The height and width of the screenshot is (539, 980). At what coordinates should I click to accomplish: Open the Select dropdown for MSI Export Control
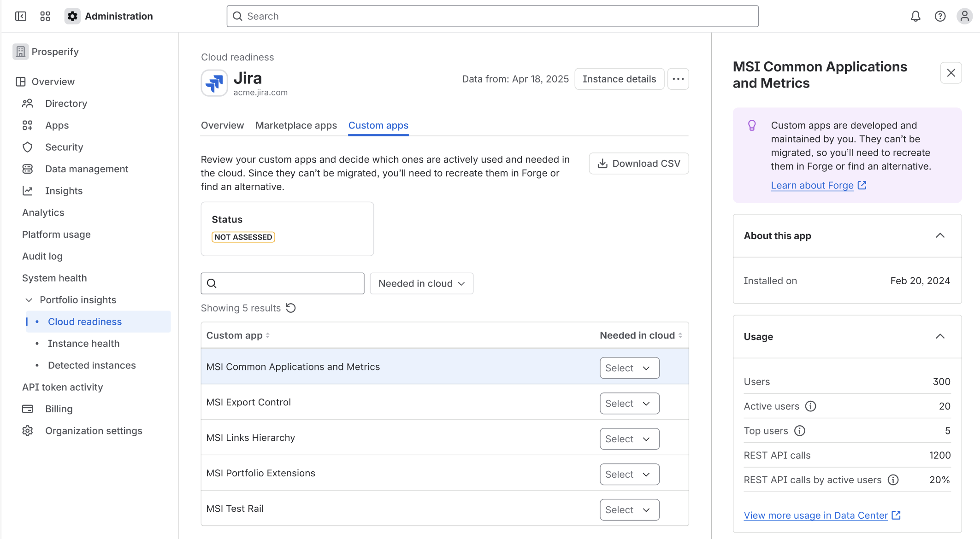coord(629,403)
